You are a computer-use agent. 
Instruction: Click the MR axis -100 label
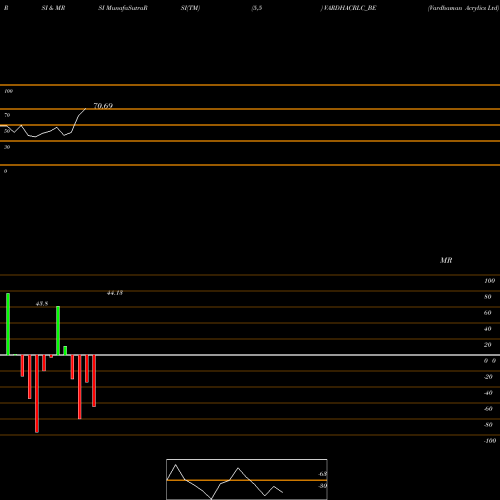pyautogui.click(x=490, y=441)
